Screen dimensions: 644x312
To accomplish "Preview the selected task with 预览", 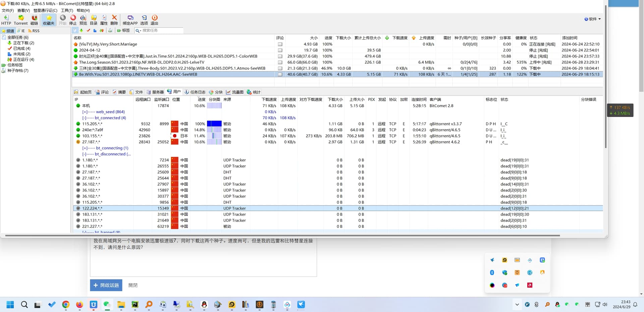I will [x=83, y=20].
